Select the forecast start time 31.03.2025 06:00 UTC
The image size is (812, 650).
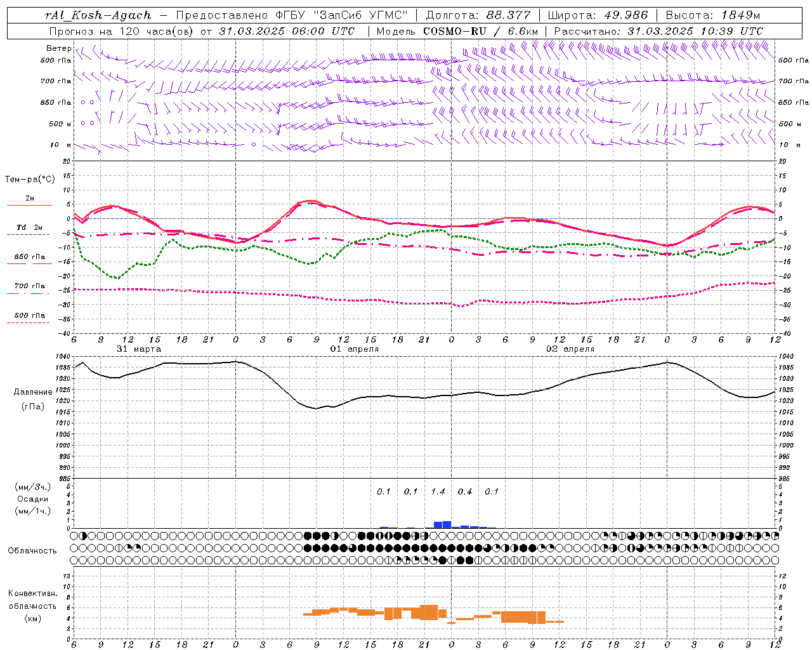click(x=287, y=31)
